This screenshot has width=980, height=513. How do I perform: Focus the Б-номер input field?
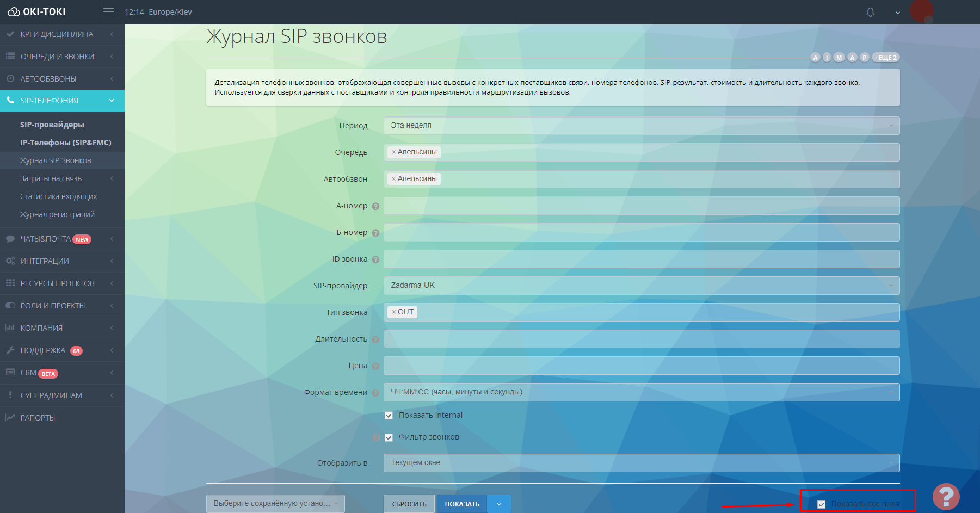point(642,232)
